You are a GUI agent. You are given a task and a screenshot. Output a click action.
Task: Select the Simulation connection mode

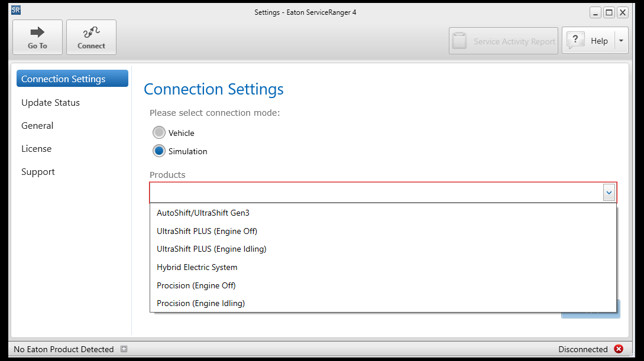click(x=159, y=151)
